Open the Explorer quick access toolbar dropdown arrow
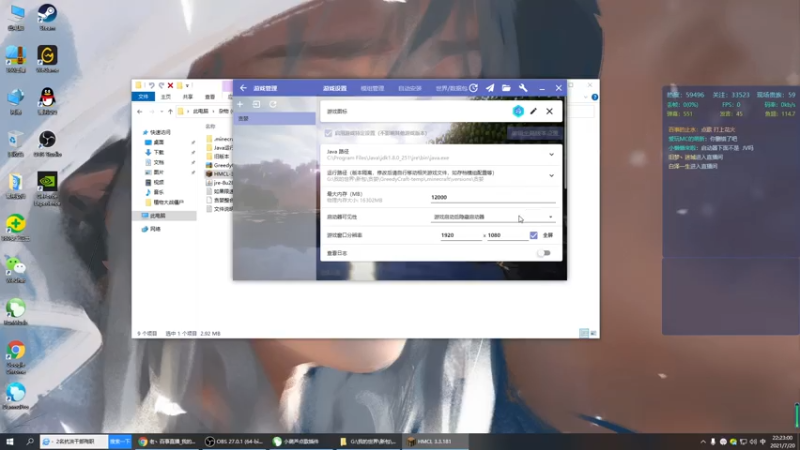Viewport: 800px width, 450px height. pyautogui.click(x=187, y=85)
